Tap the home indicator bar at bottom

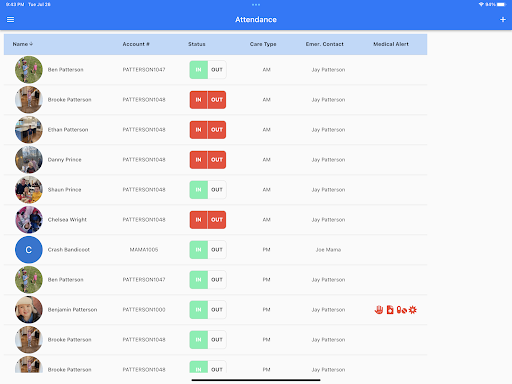point(256,380)
